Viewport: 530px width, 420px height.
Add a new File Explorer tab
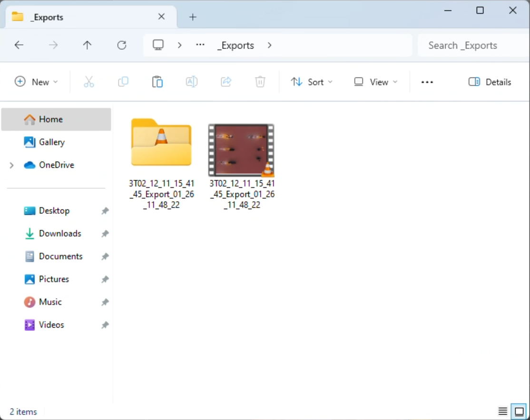pos(193,17)
